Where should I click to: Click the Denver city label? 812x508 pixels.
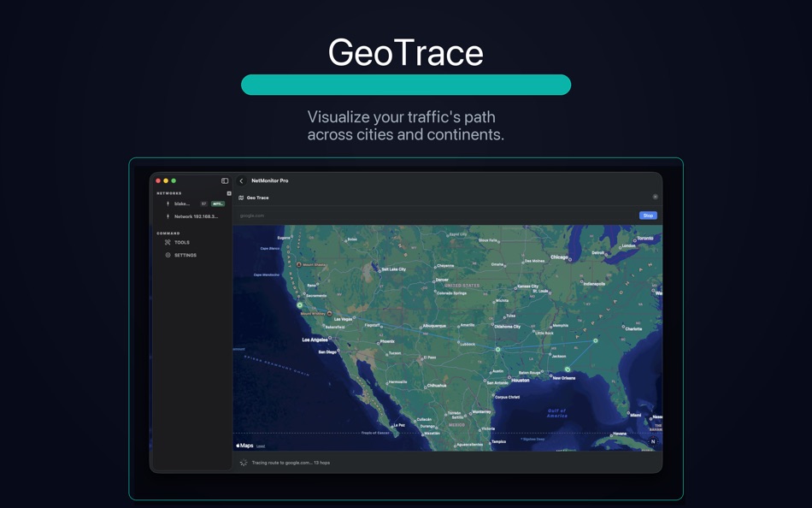pos(442,280)
